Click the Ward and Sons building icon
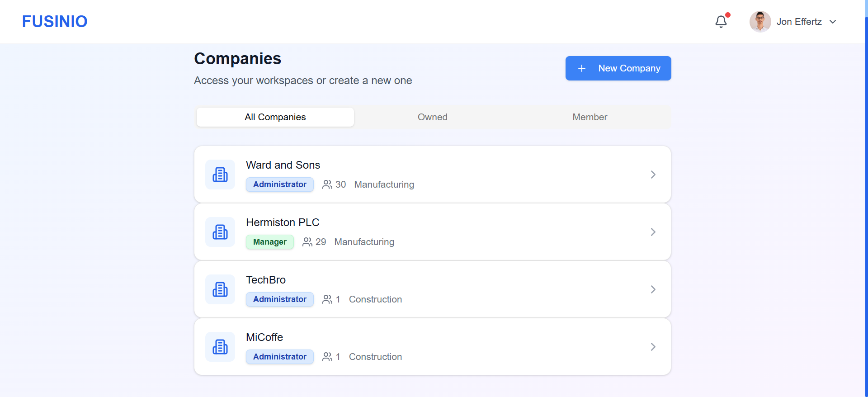Screen dimensions: 868x397 click(220, 175)
